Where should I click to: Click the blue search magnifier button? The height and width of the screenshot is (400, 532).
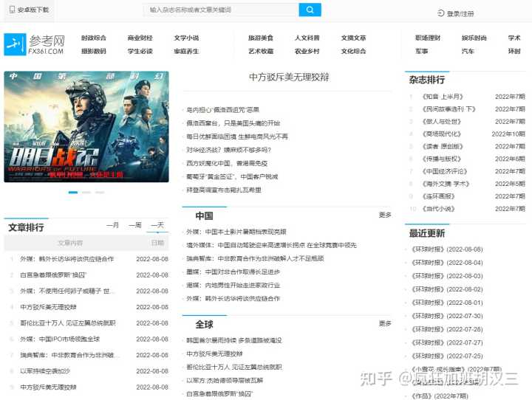coord(310,10)
